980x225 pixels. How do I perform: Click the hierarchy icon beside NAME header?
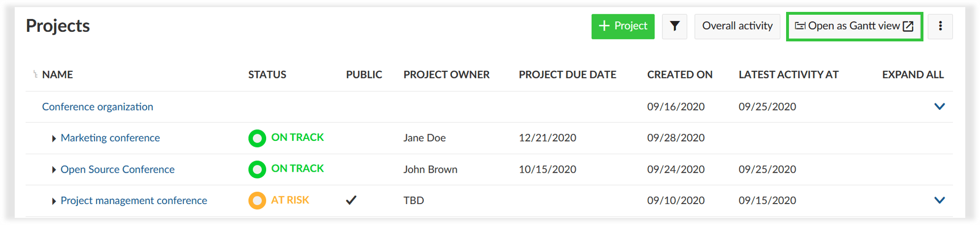point(35,74)
